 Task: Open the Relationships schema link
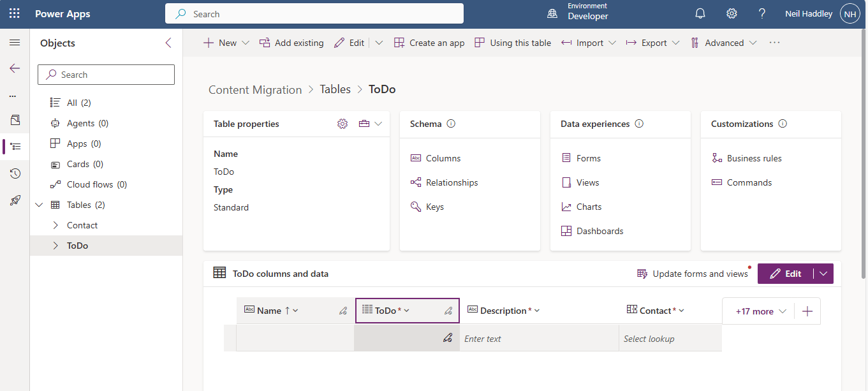tap(452, 182)
